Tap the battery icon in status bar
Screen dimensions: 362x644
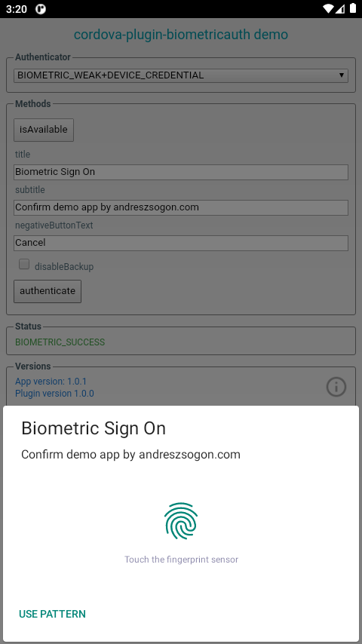352,8
